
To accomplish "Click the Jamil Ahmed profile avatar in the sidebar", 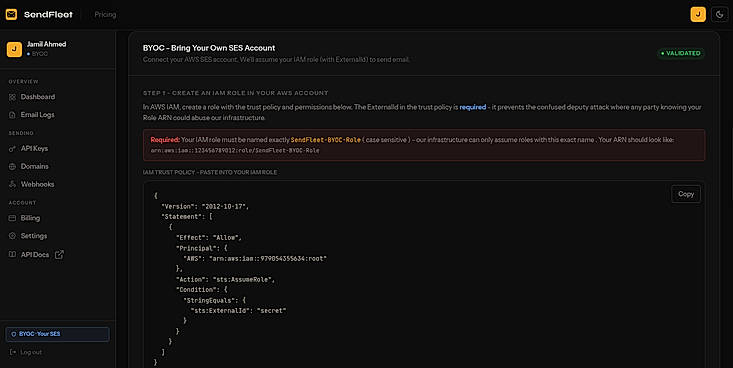I will 14,49.
